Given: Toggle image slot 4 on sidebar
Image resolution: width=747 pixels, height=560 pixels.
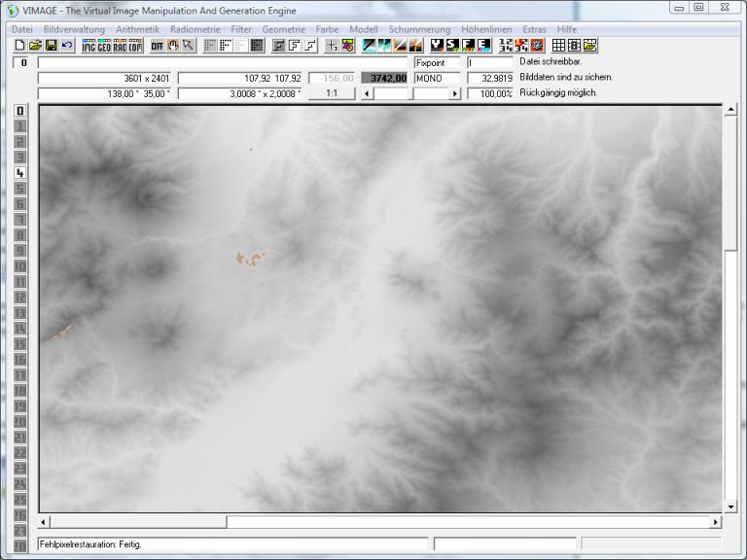Looking at the screenshot, I should pos(19,173).
